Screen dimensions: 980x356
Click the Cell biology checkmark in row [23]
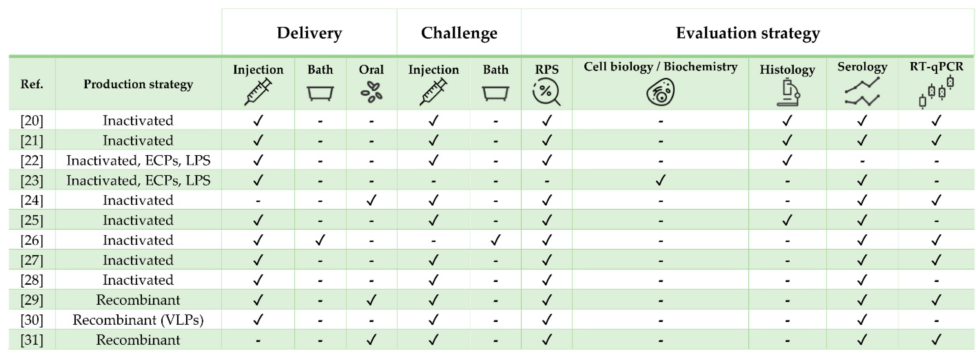660,180
